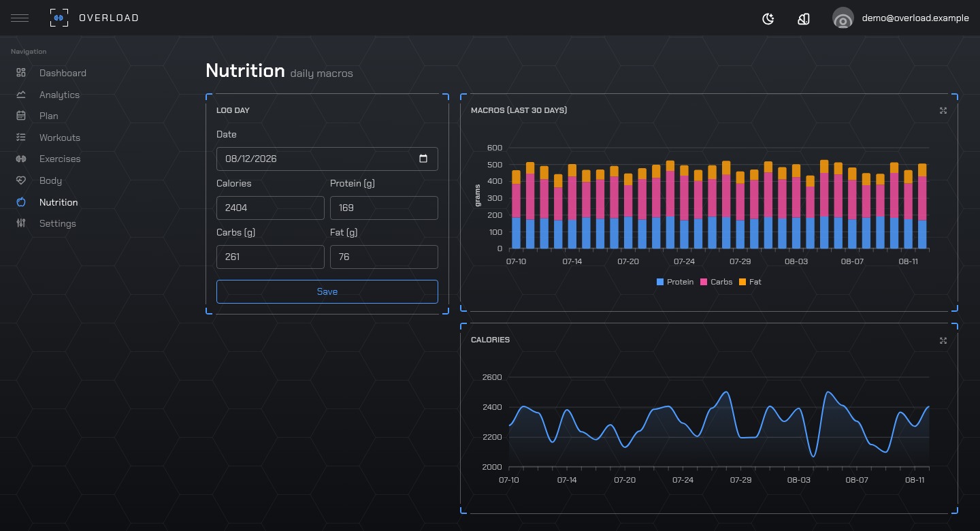
Task: Click the 'CALORIES' chart heading
Action: coord(490,340)
